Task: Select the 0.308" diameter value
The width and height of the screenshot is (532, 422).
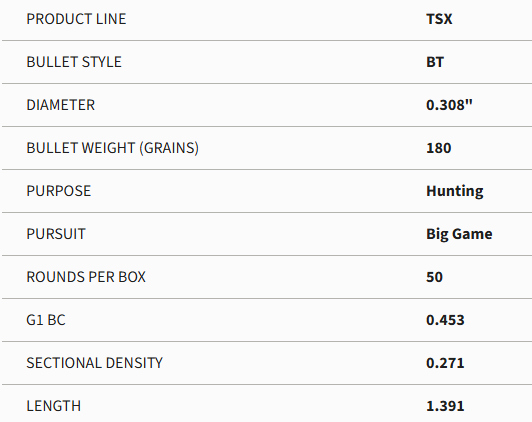Action: pos(449,105)
